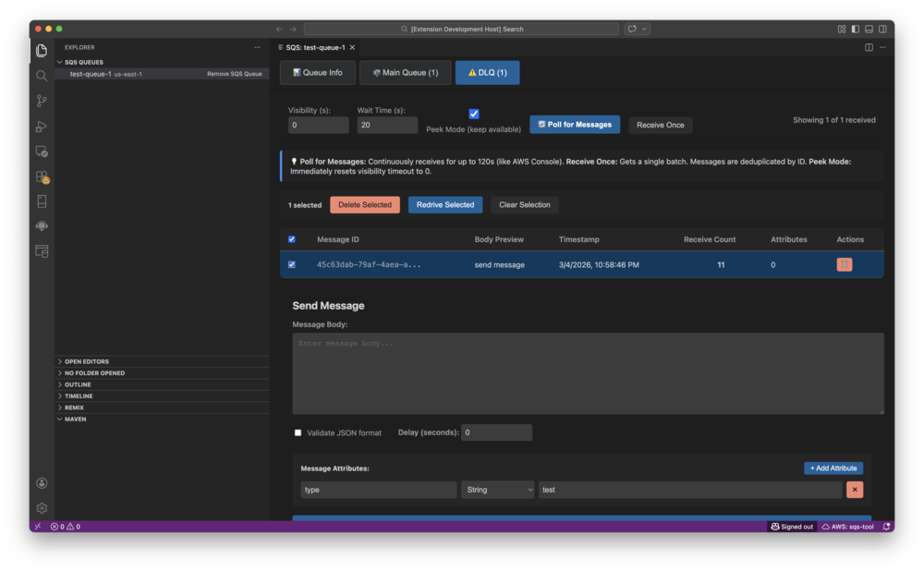Click the Wait Time (s) input field

pos(387,125)
